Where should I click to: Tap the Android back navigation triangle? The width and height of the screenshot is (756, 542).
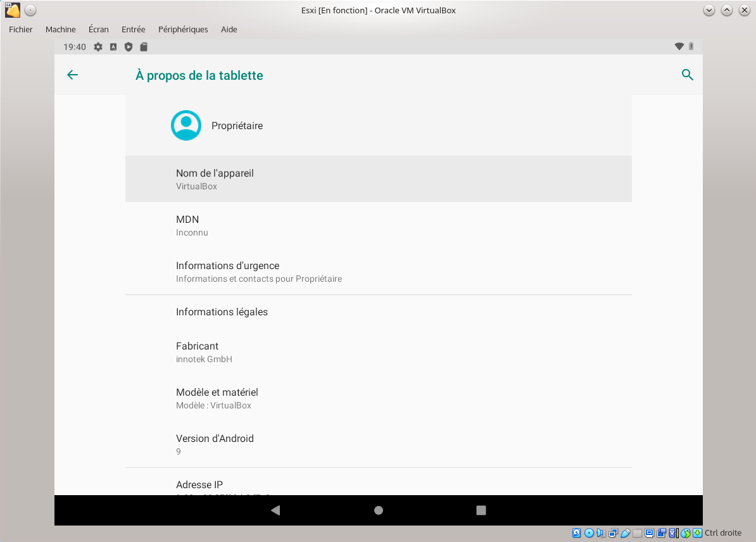(x=275, y=510)
